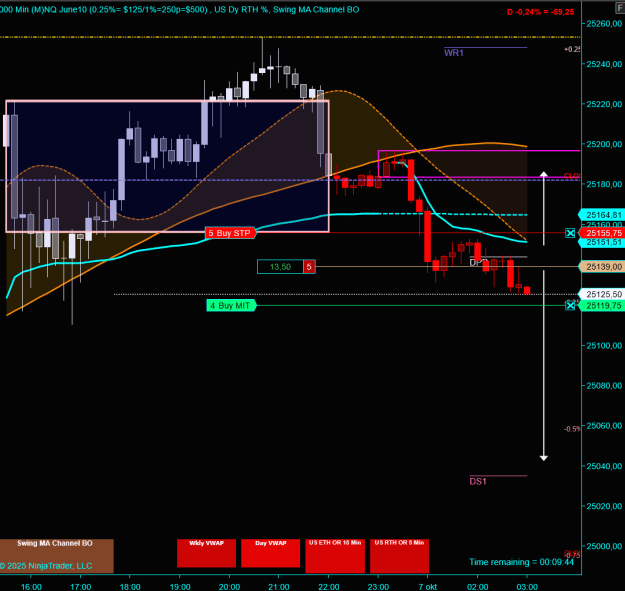Click the red 25155,75 price marker
This screenshot has height=591, width=625.
602,233
